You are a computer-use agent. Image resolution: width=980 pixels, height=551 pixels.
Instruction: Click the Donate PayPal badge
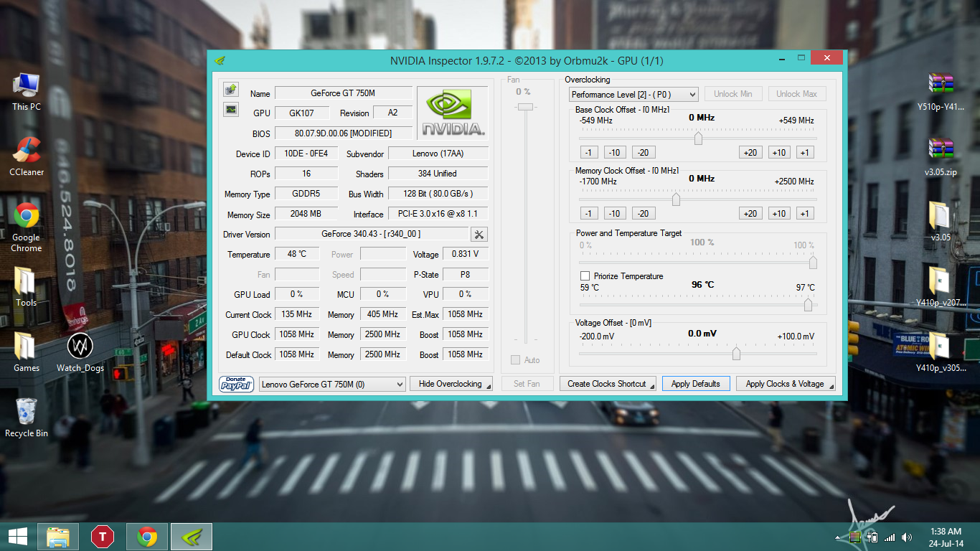[x=237, y=384]
